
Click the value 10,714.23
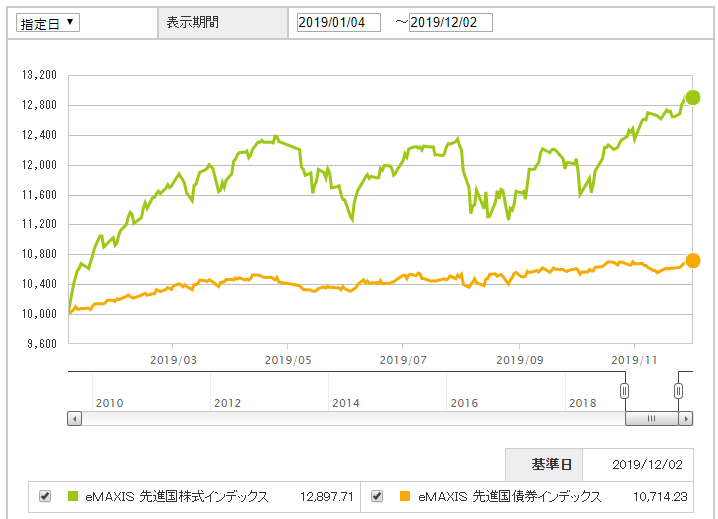coord(660,497)
